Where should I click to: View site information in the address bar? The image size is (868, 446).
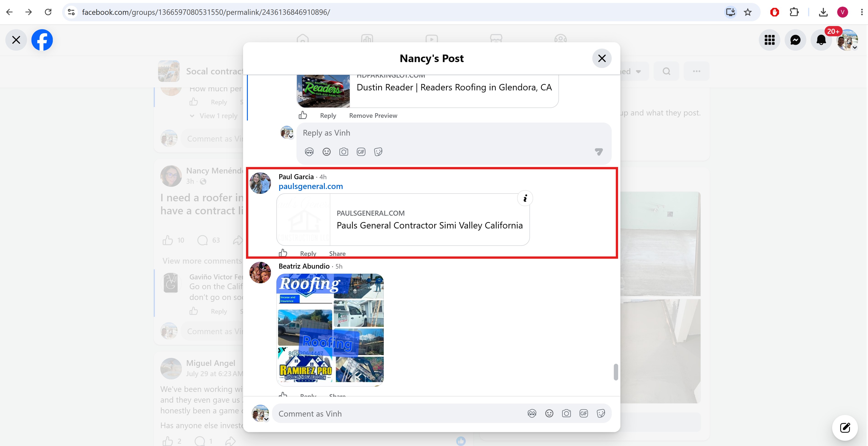pos(71,12)
